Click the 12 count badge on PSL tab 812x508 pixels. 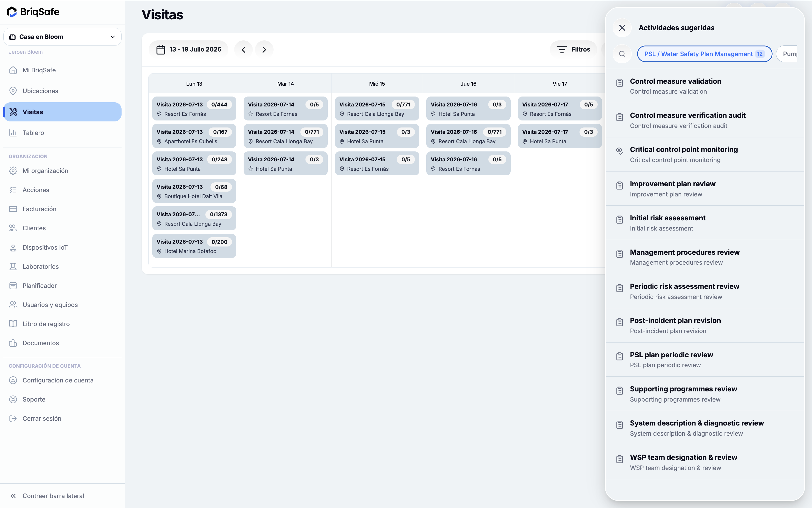point(760,54)
